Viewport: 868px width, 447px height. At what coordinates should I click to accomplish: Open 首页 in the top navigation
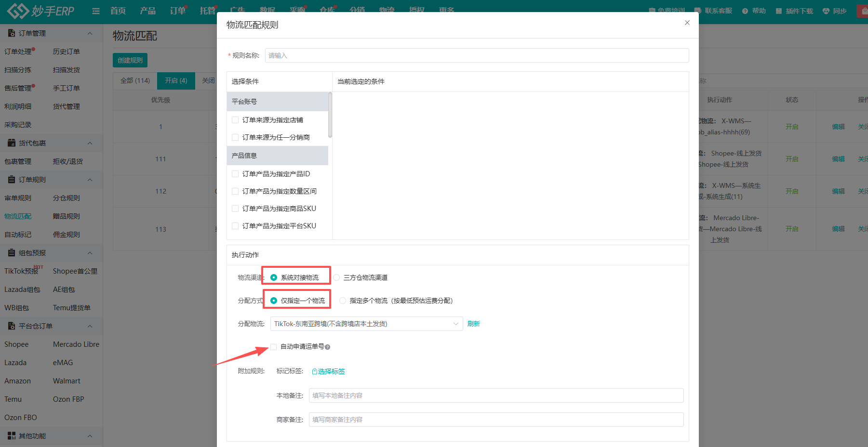[118, 11]
